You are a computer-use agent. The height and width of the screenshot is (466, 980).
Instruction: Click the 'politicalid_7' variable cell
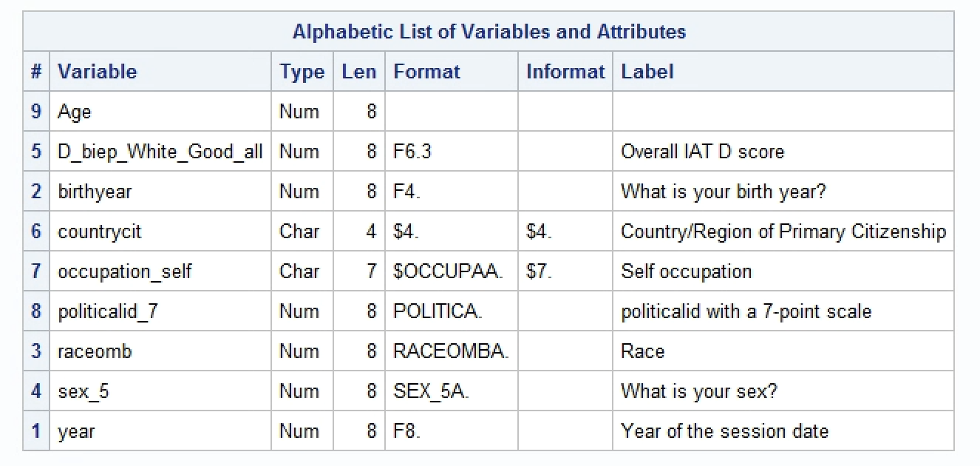pyautogui.click(x=108, y=311)
